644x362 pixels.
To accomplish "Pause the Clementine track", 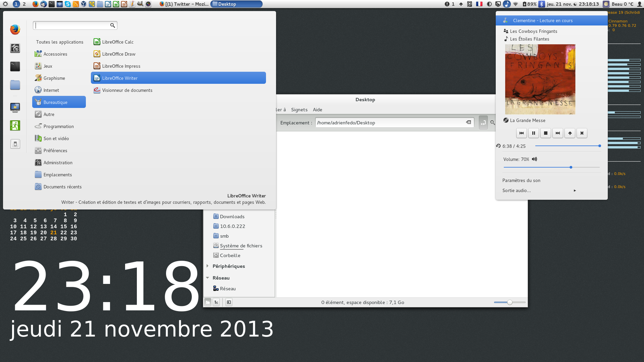I will tap(533, 133).
